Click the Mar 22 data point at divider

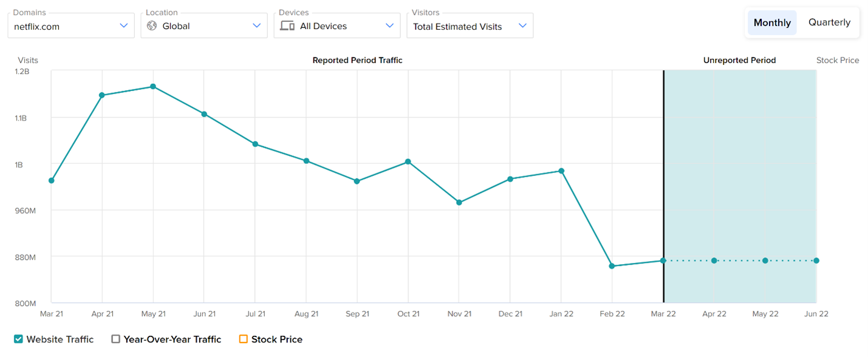[x=663, y=260]
